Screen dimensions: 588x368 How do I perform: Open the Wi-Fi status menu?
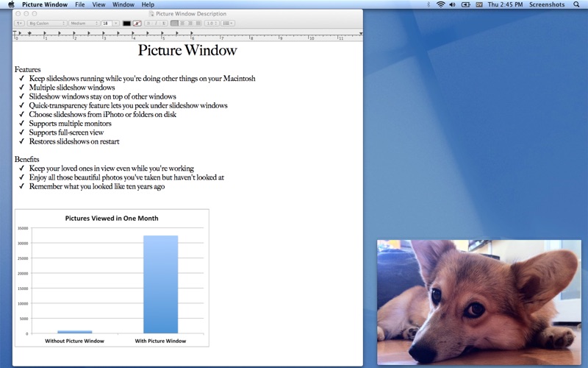coord(440,4)
